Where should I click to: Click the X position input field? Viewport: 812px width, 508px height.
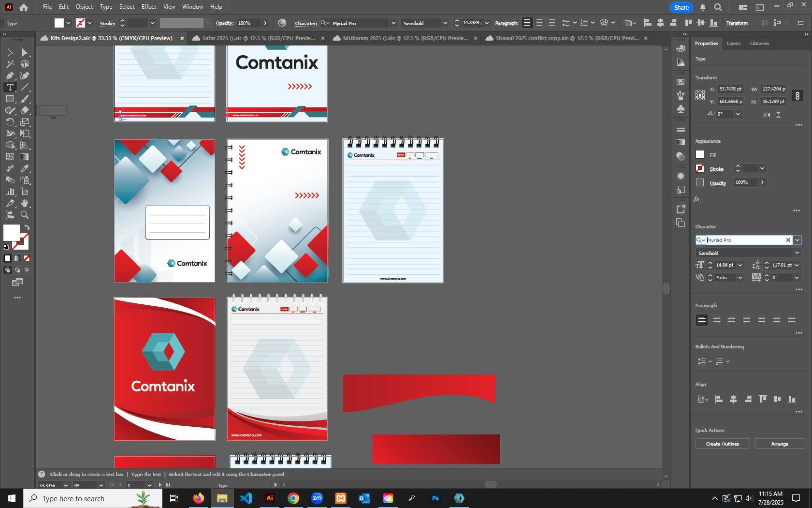[x=730, y=89]
